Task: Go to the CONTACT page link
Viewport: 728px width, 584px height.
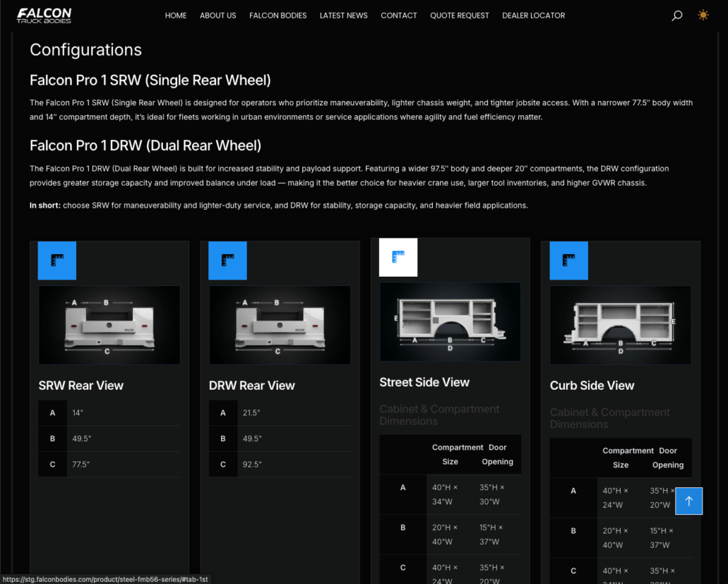Action: coord(399,15)
